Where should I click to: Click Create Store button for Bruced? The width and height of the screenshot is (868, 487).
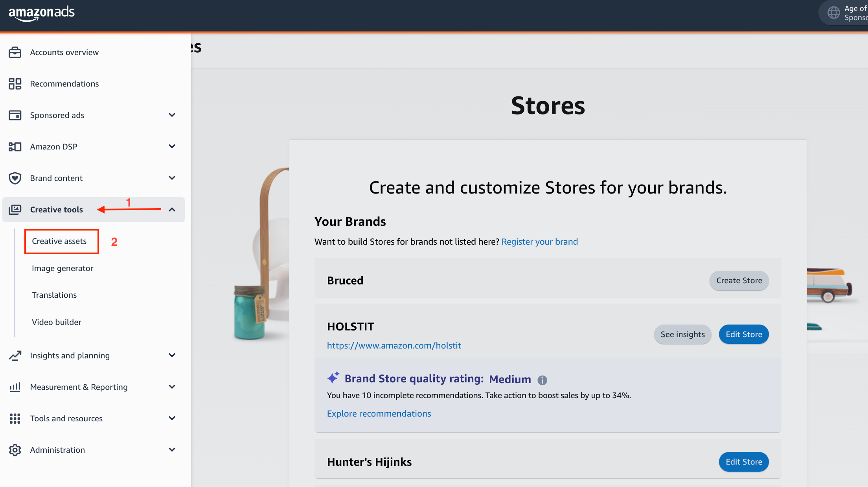pos(739,280)
